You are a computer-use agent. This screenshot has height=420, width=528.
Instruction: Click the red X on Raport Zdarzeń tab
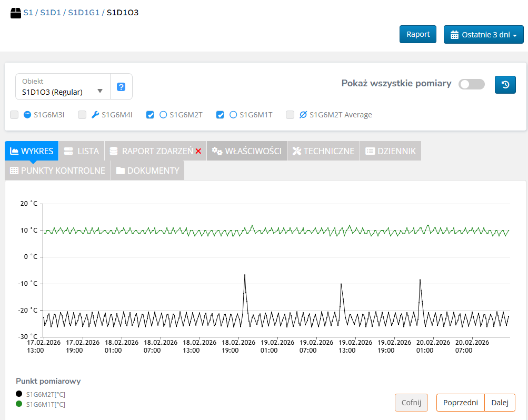point(198,152)
